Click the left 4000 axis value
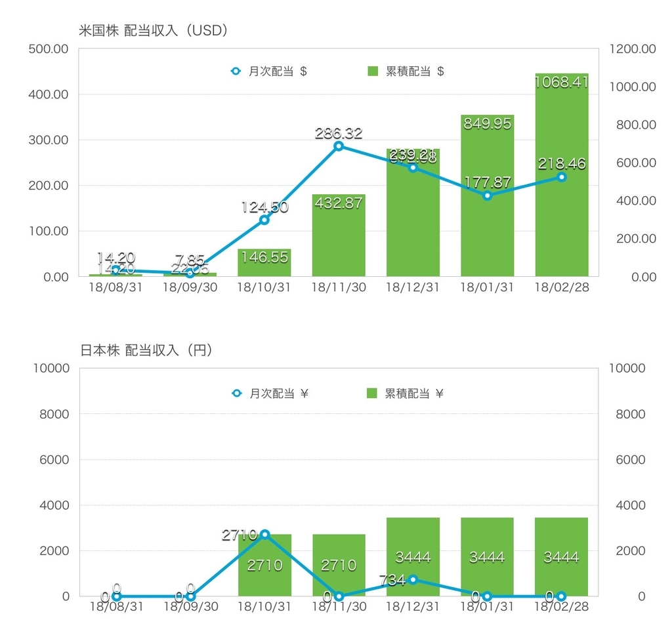672x635 pixels. click(54, 505)
